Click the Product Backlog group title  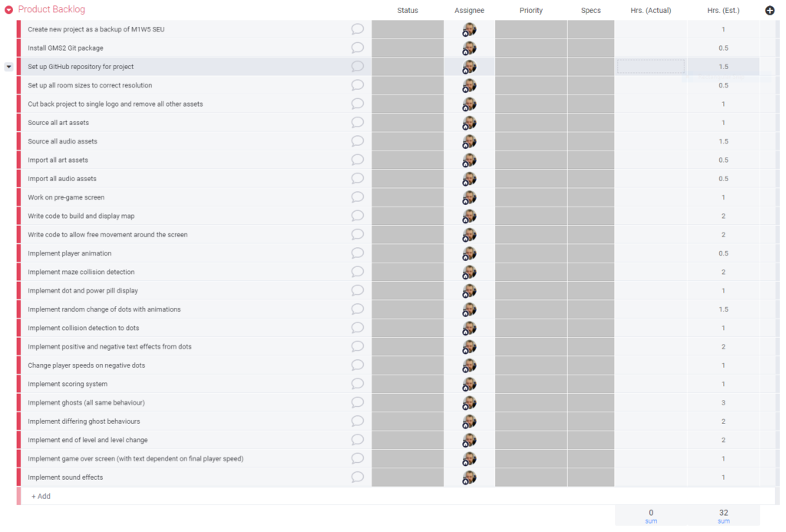[51, 10]
